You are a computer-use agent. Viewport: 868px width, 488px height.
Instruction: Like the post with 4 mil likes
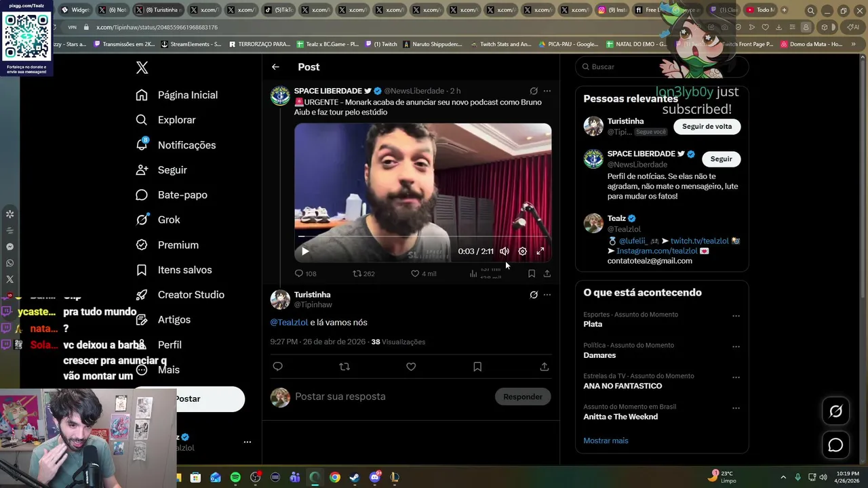[423, 274]
